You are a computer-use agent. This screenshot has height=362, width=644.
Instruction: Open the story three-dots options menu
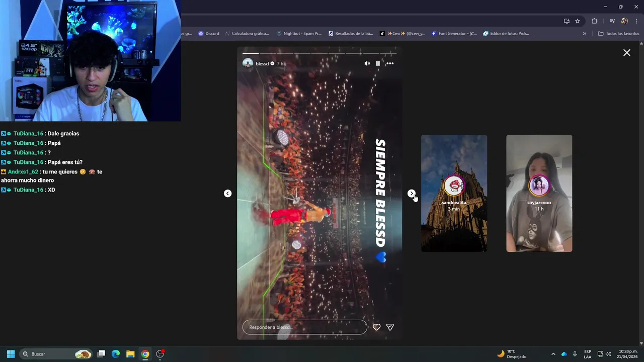pyautogui.click(x=390, y=63)
